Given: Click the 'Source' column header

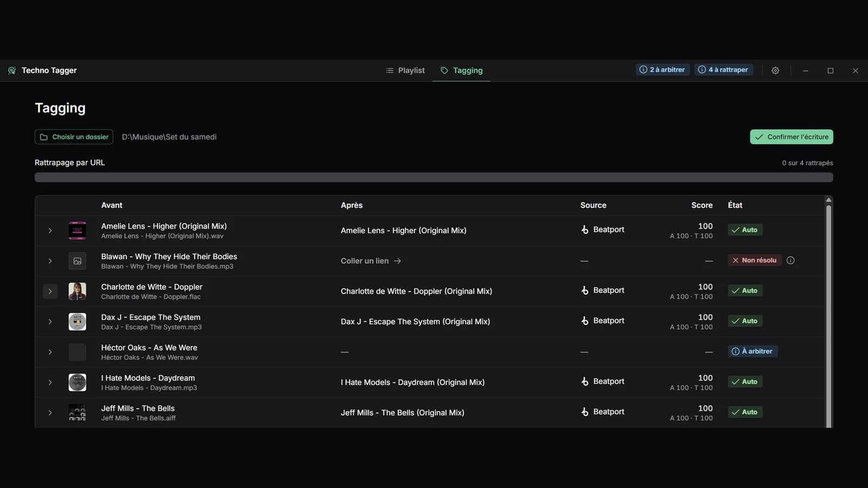Looking at the screenshot, I should pyautogui.click(x=593, y=205).
